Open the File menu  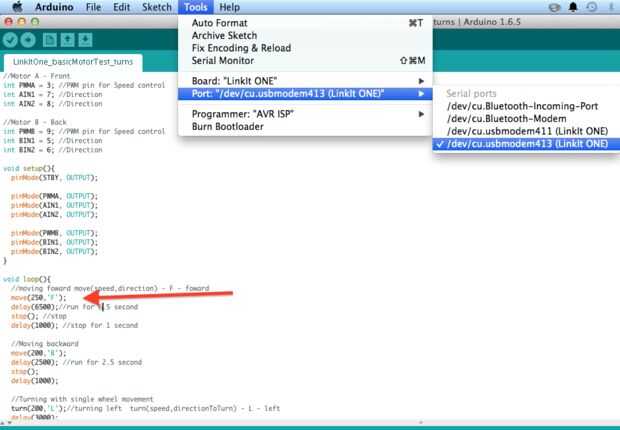tap(93, 7)
